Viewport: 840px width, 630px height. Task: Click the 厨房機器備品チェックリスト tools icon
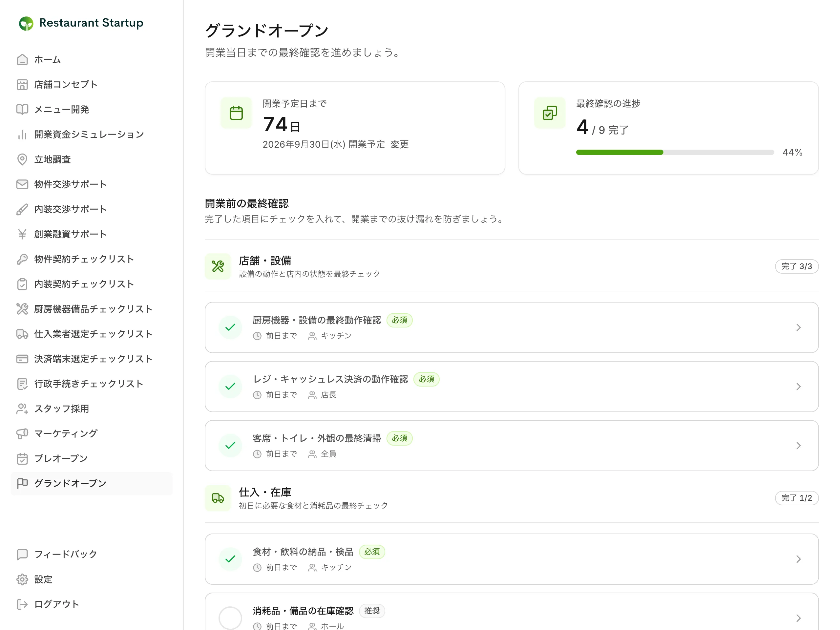22,309
